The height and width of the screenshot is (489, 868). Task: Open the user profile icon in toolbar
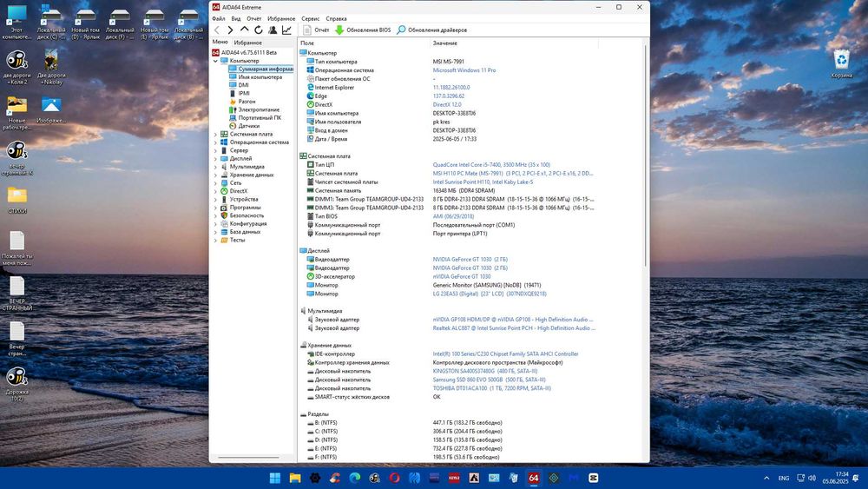tap(273, 30)
